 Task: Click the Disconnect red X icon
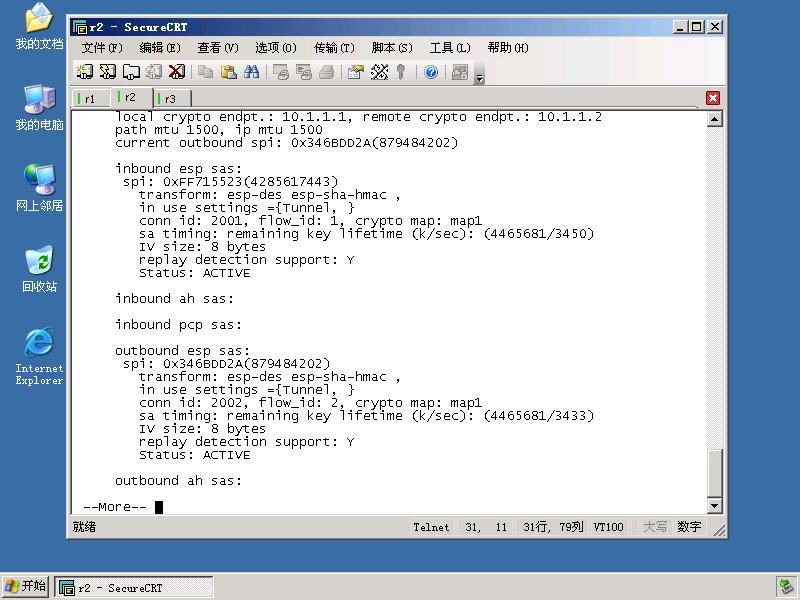177,71
